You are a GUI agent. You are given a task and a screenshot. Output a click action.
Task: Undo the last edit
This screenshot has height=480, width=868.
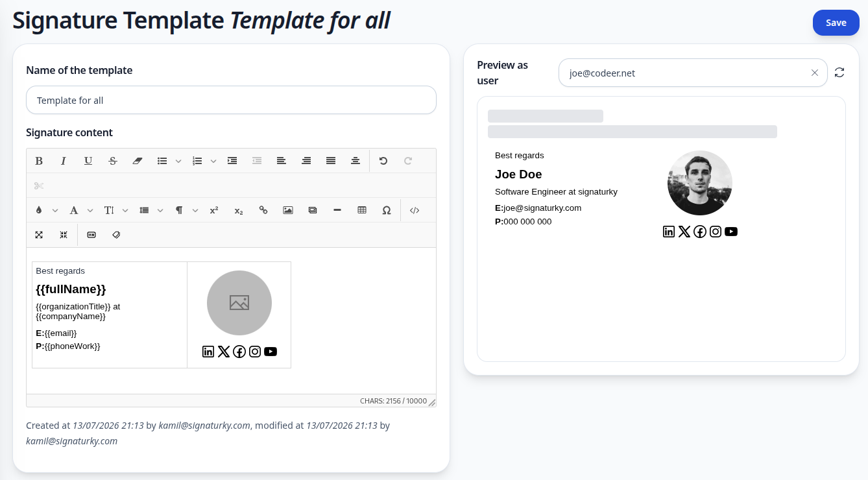[383, 161]
